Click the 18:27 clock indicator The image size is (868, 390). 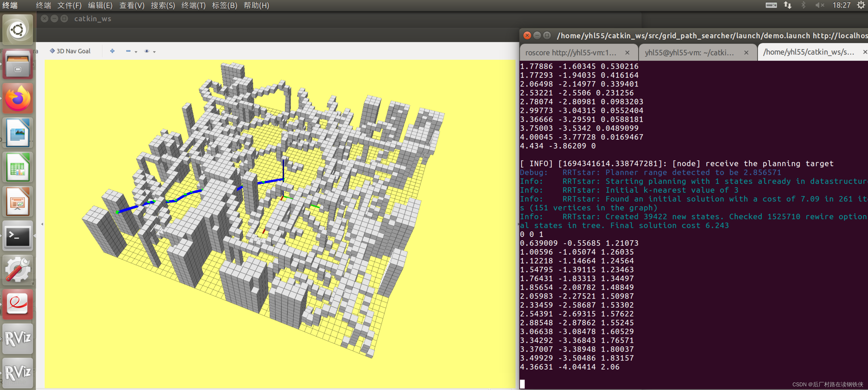[841, 5]
